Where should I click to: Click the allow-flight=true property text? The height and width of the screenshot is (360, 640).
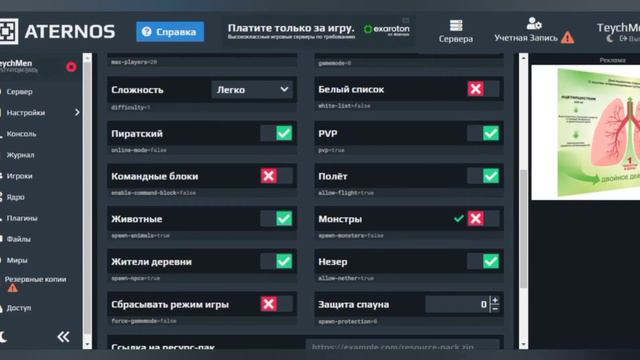[346, 193]
